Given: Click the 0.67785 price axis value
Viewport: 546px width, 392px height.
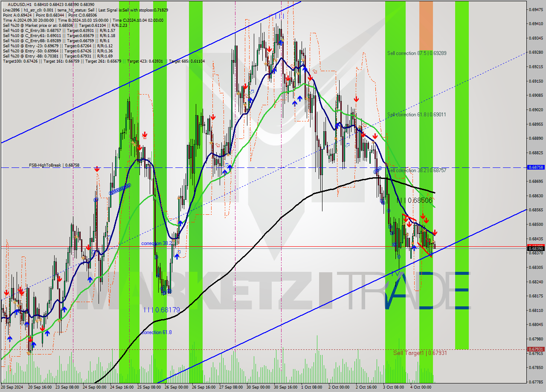Looking at the screenshot, I should (x=535, y=382).
